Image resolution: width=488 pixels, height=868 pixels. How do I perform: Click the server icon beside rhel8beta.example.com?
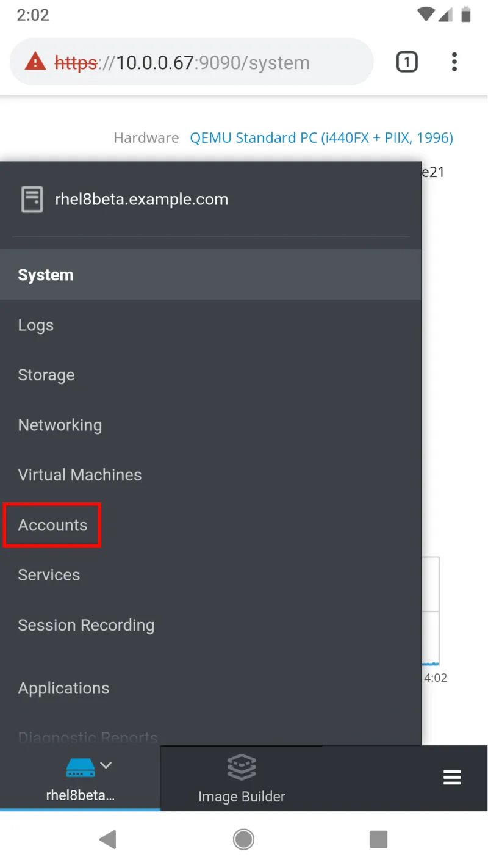[32, 199]
